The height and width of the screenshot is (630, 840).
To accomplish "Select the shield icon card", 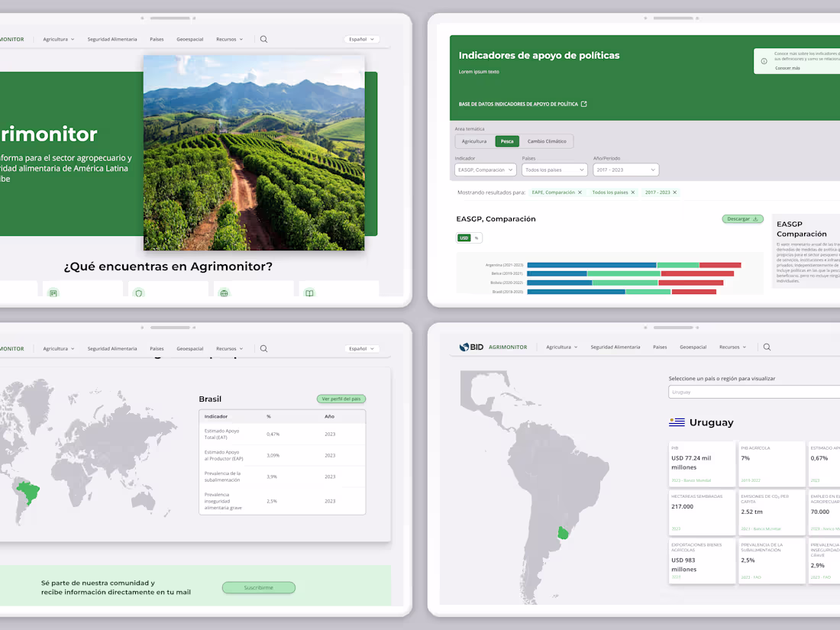I will (138, 292).
